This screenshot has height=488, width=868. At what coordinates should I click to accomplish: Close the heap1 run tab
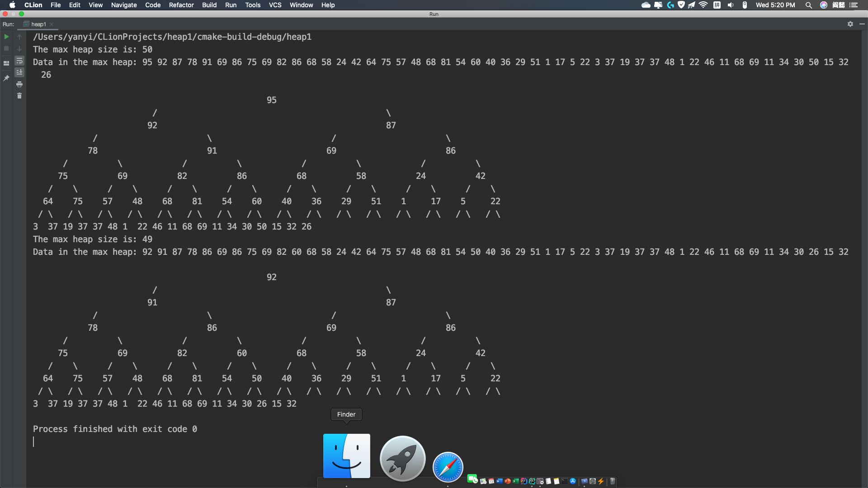(52, 24)
